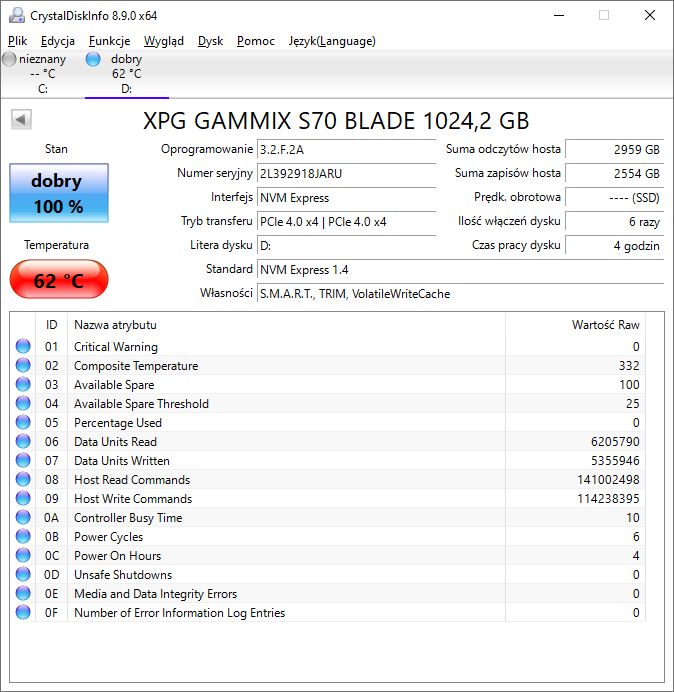Image resolution: width=674 pixels, height=692 pixels.
Task: Click the CrystalDiskInfo title bar app icon
Action: [x=17, y=15]
